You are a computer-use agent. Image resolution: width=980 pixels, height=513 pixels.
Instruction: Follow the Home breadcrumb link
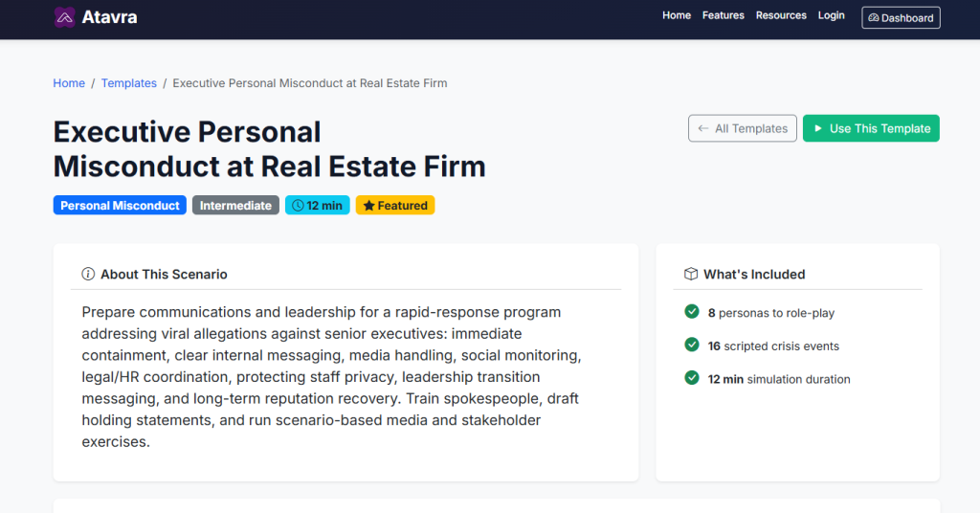click(x=69, y=83)
